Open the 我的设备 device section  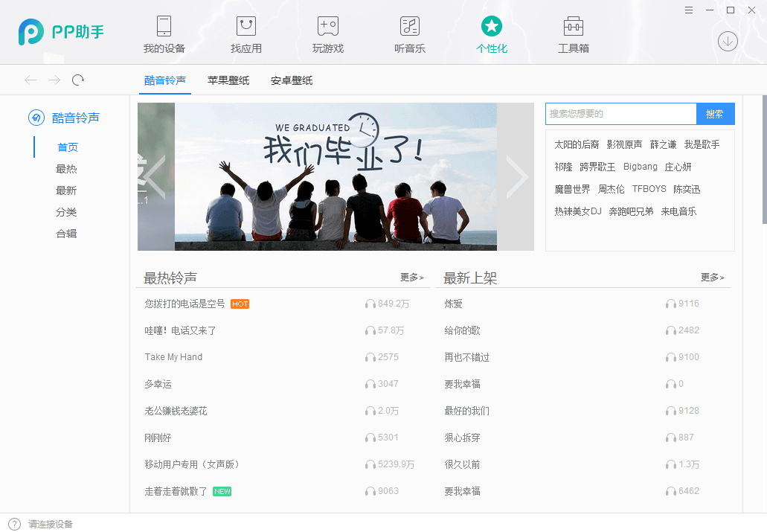164,34
